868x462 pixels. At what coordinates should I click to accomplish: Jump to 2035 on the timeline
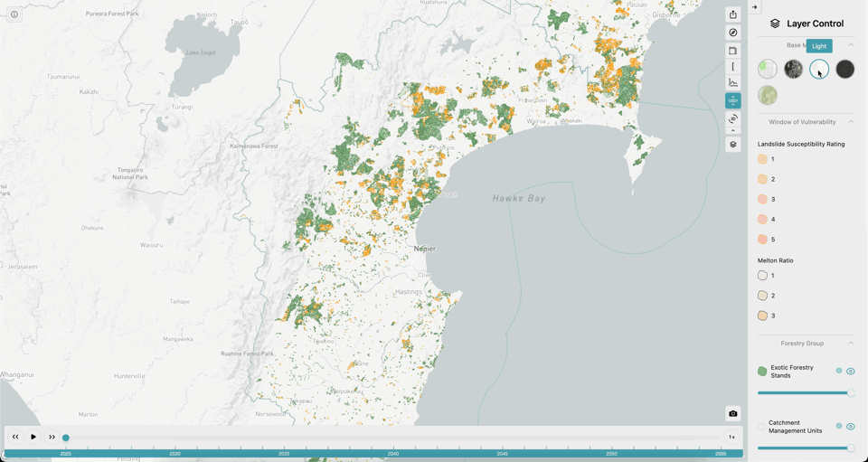click(x=284, y=454)
